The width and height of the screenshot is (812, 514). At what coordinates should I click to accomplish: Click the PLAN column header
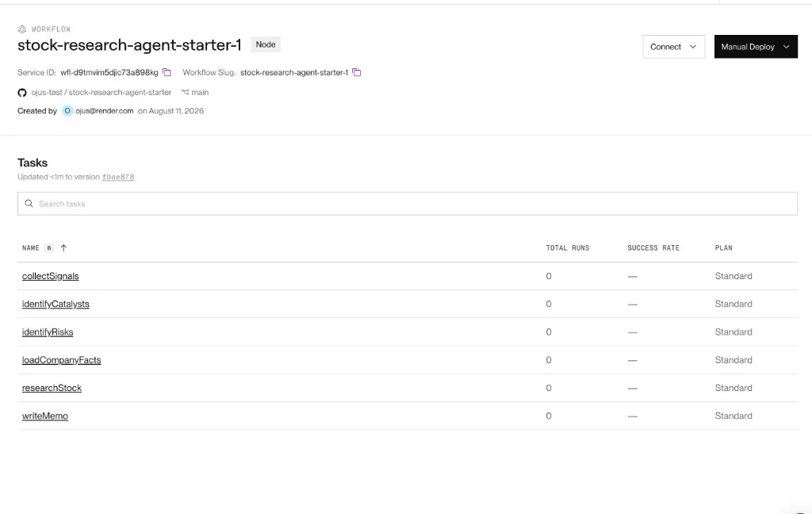[x=724, y=247]
